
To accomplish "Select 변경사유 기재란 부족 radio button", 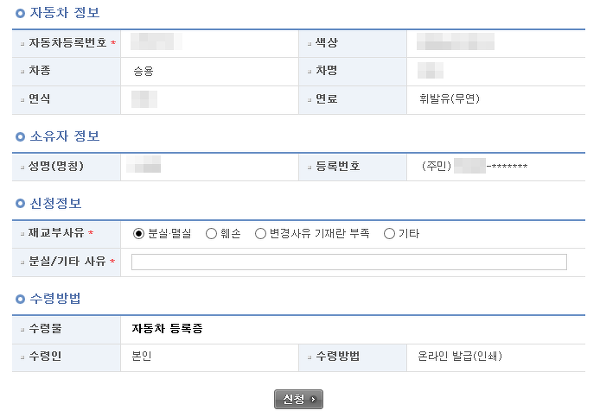I will click(x=260, y=233).
